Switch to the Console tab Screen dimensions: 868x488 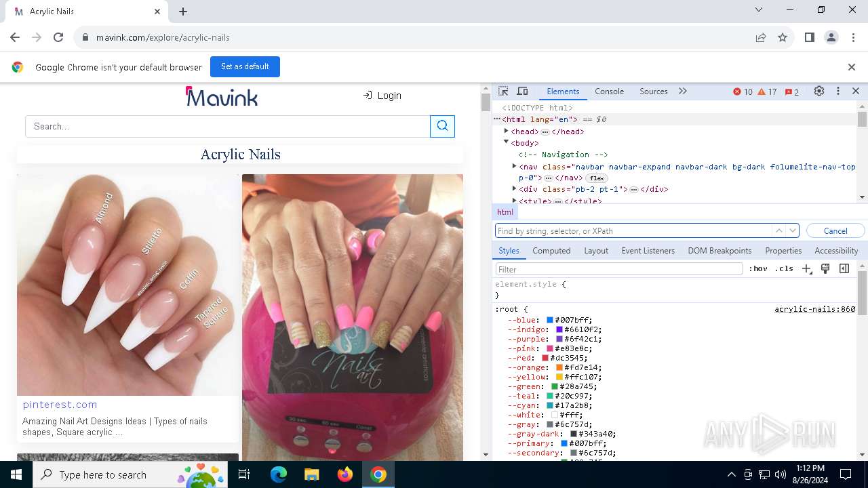click(x=609, y=91)
